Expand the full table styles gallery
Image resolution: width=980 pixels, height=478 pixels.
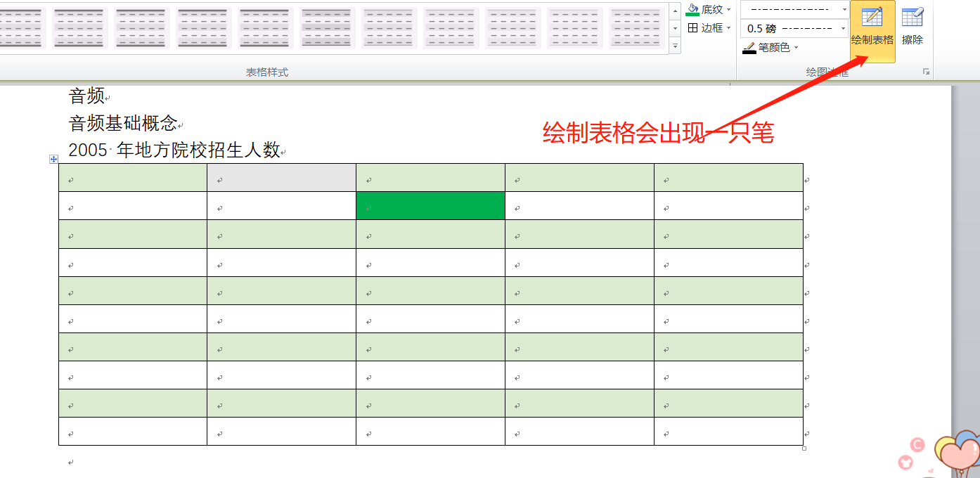[676, 46]
